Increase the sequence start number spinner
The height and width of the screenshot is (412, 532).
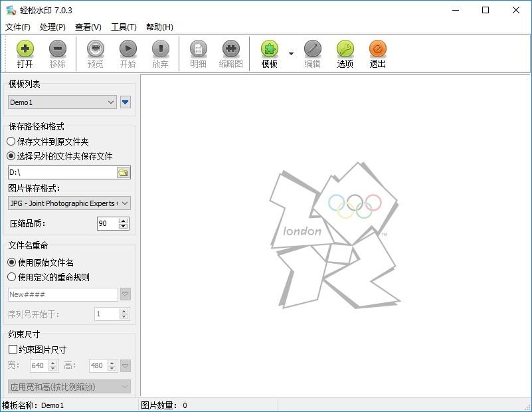click(x=124, y=311)
